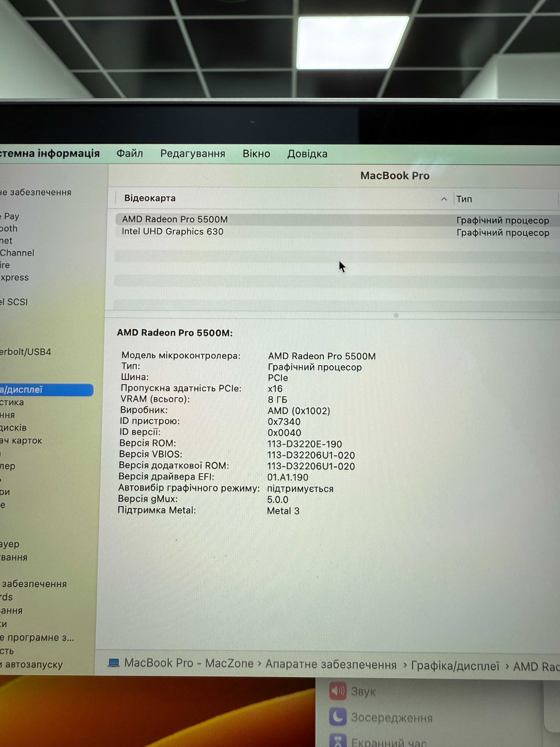Select the sidebar item ending in програмне з…

coord(37,638)
